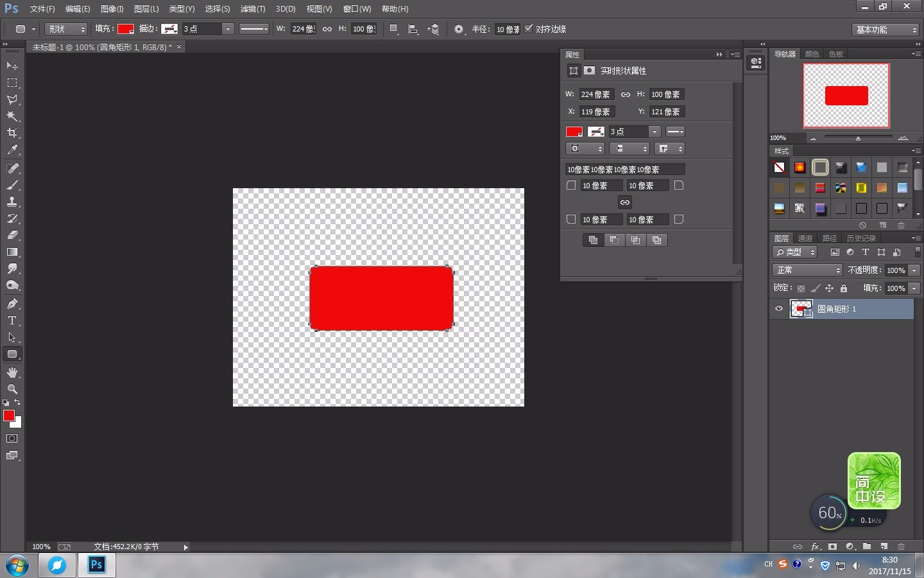
Task: Choose the Brush tool
Action: 12,185
